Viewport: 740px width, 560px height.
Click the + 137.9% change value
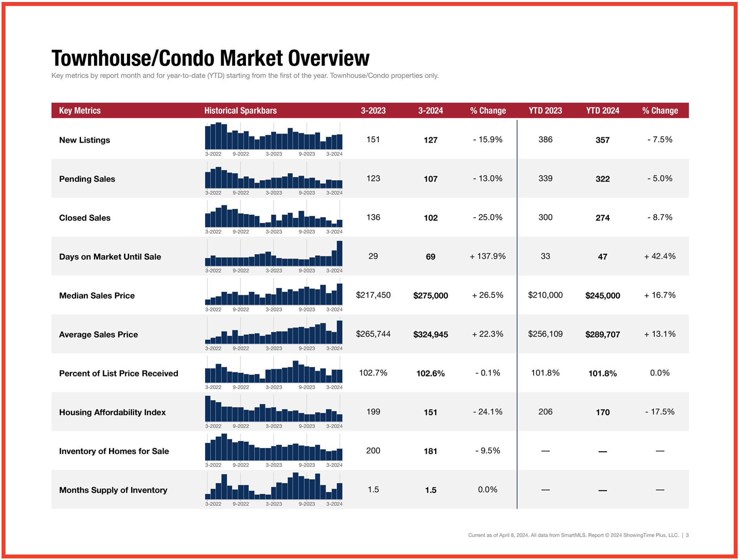coord(488,256)
